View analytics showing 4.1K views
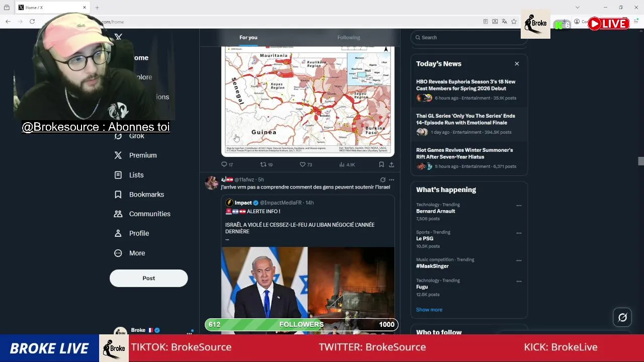The image size is (644, 362). pyautogui.click(x=347, y=164)
